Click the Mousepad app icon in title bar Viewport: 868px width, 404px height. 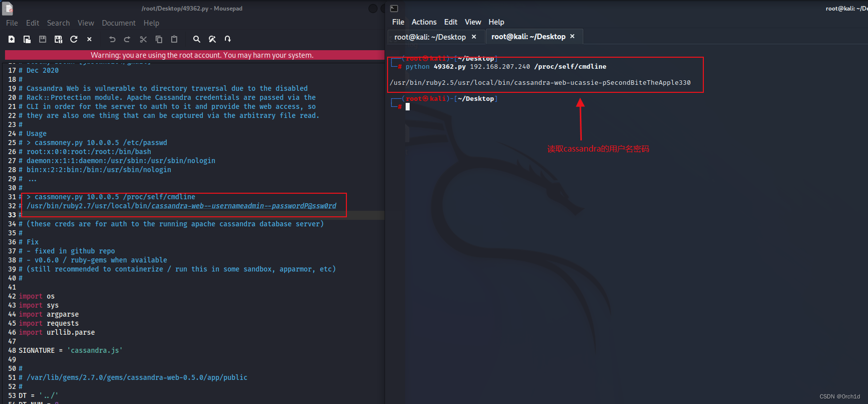click(x=8, y=8)
